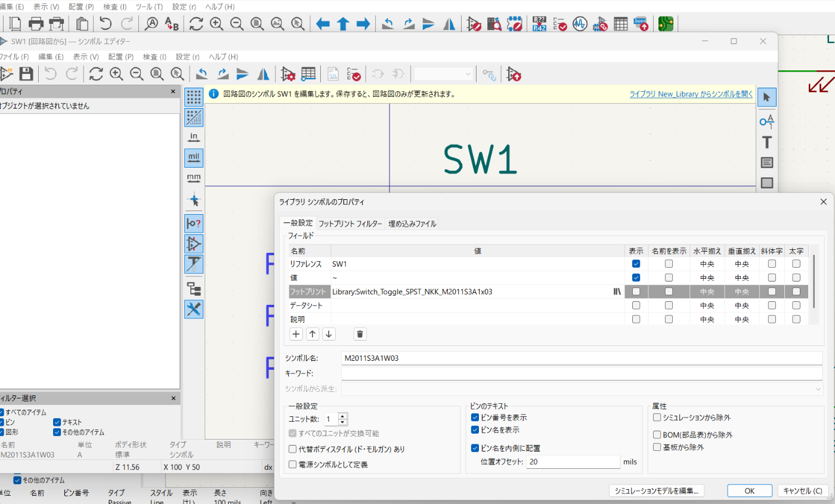This screenshot has height=504, width=835.
Task: Check 基板から除外 checkbox
Action: point(657,447)
